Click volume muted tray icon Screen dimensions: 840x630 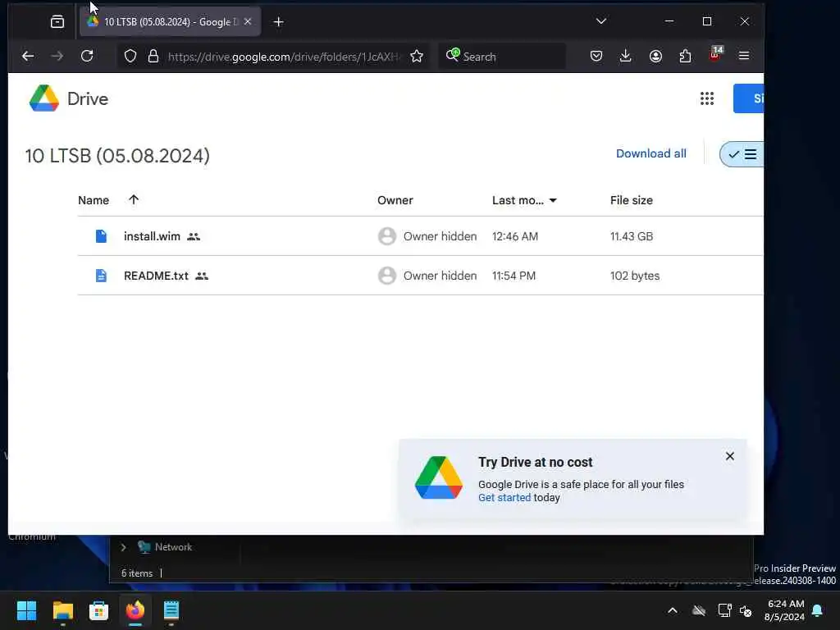point(746,610)
